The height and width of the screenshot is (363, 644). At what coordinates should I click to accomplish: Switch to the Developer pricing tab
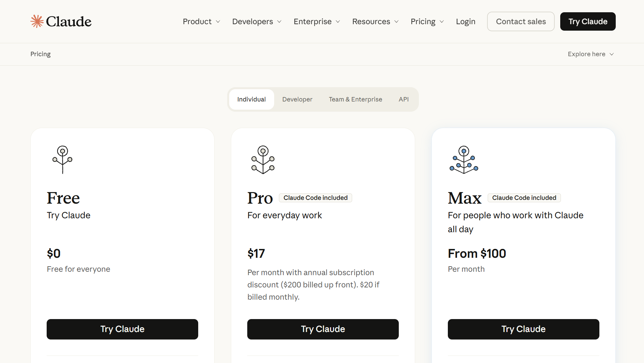tap(297, 99)
